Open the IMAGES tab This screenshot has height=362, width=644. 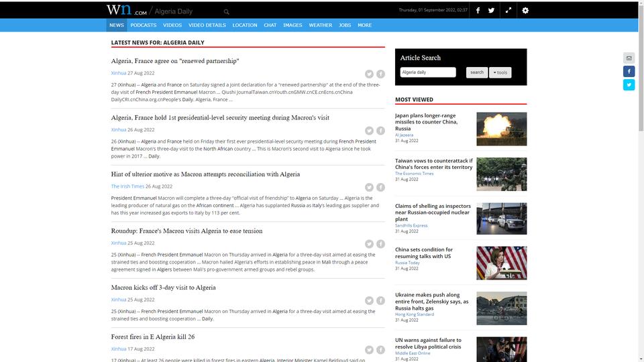tap(292, 25)
